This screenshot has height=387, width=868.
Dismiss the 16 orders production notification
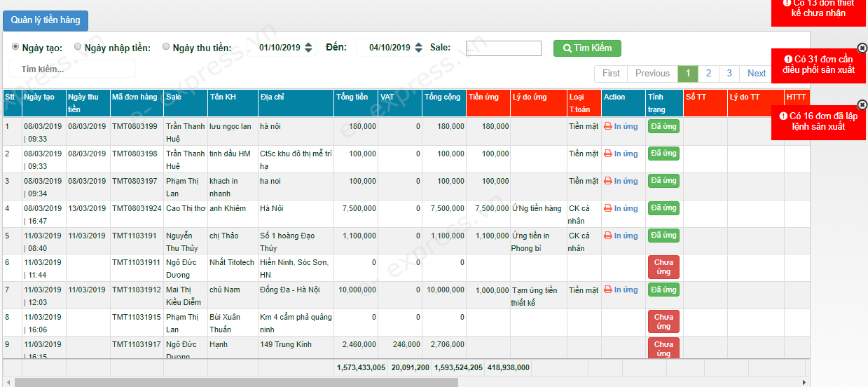862,104
